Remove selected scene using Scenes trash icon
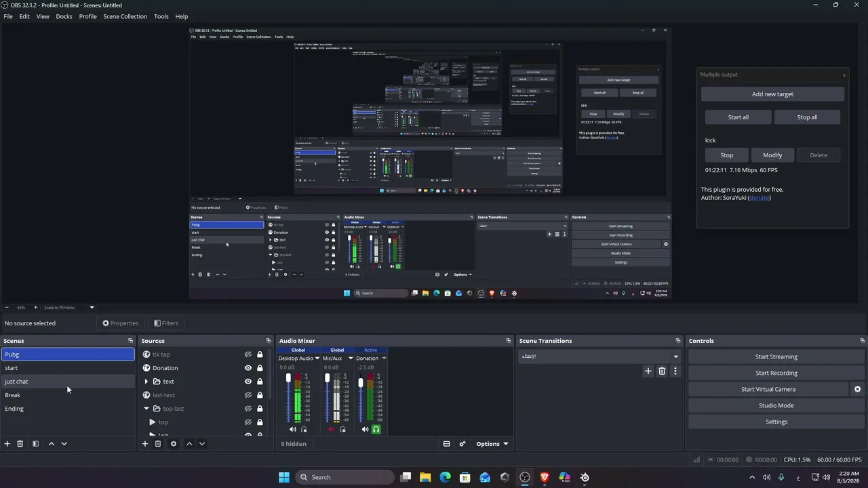Screen dimensions: 868x488 [x=20, y=444]
